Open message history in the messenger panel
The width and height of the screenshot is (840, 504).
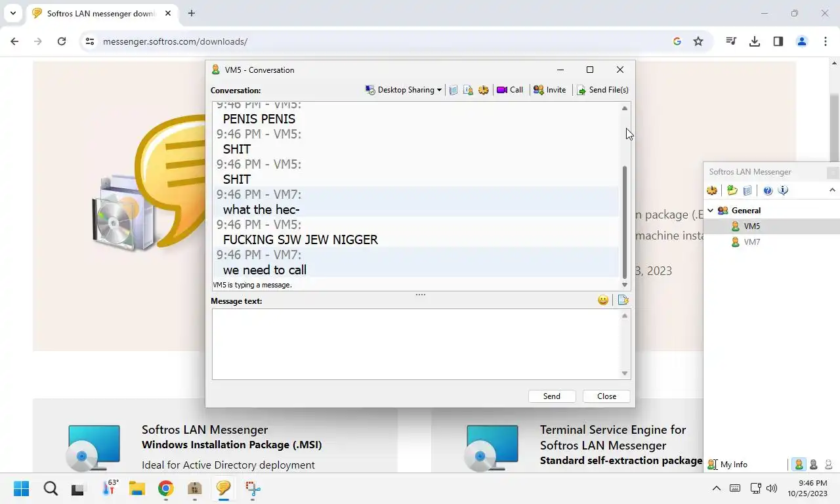747,190
